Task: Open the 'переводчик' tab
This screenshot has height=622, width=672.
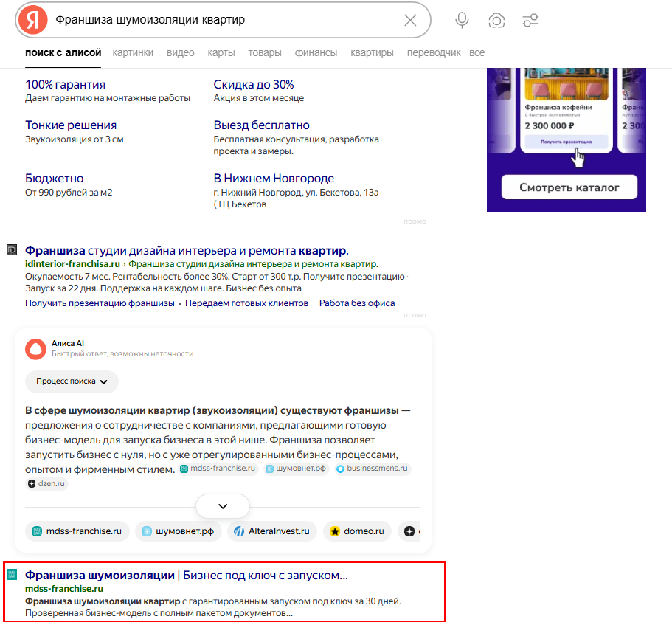Action: 434,52
